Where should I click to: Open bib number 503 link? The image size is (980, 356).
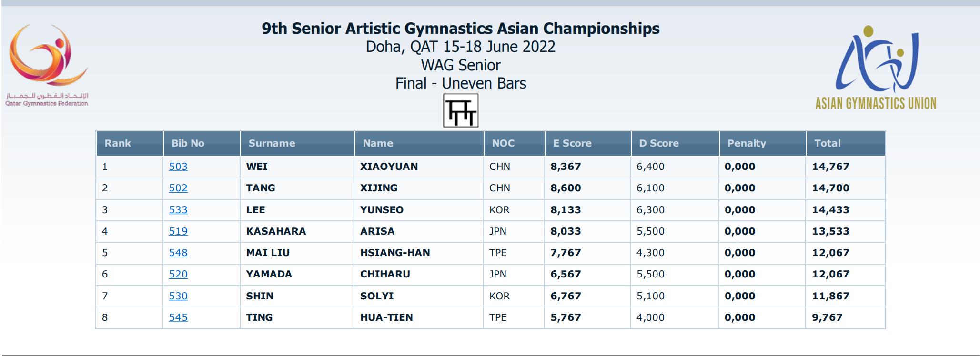[x=178, y=167]
